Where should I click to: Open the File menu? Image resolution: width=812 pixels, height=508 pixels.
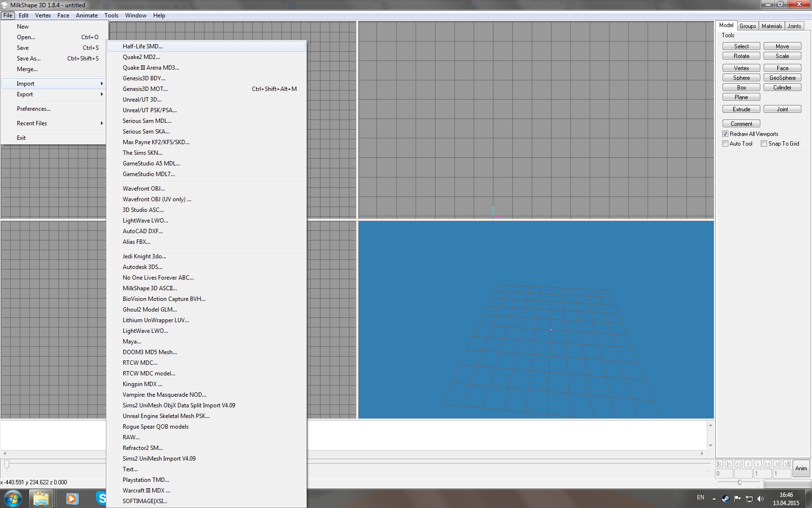coord(8,15)
